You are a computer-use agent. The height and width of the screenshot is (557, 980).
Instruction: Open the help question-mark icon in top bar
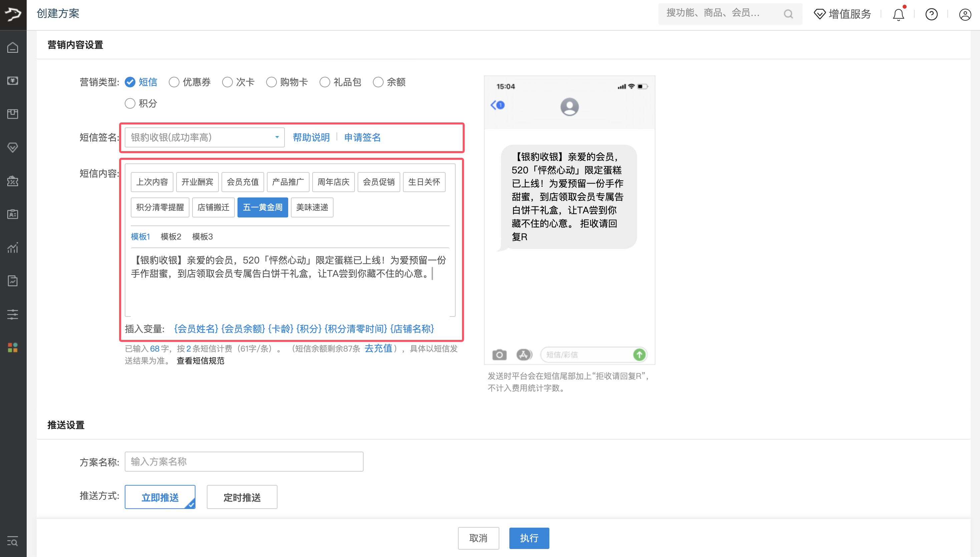click(931, 15)
